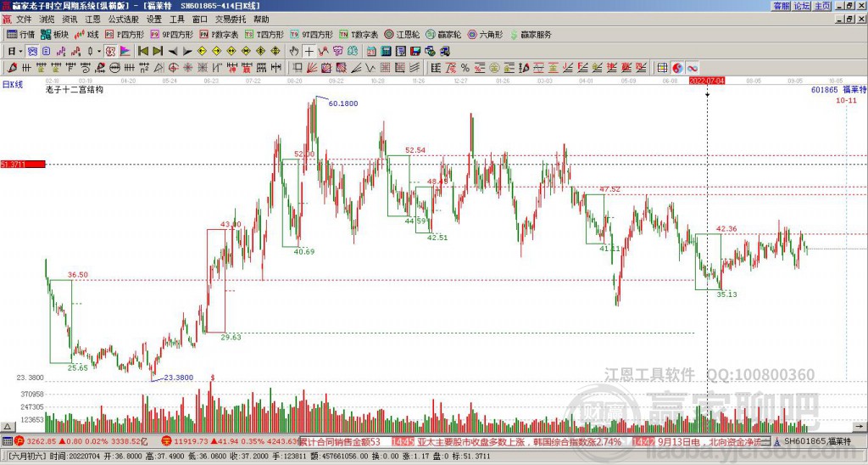
Task: Select the red fan lines tool
Action: click(x=312, y=68)
